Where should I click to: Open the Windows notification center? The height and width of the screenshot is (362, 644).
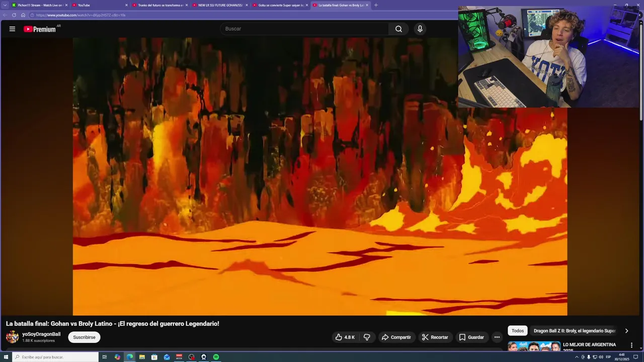pos(635,357)
